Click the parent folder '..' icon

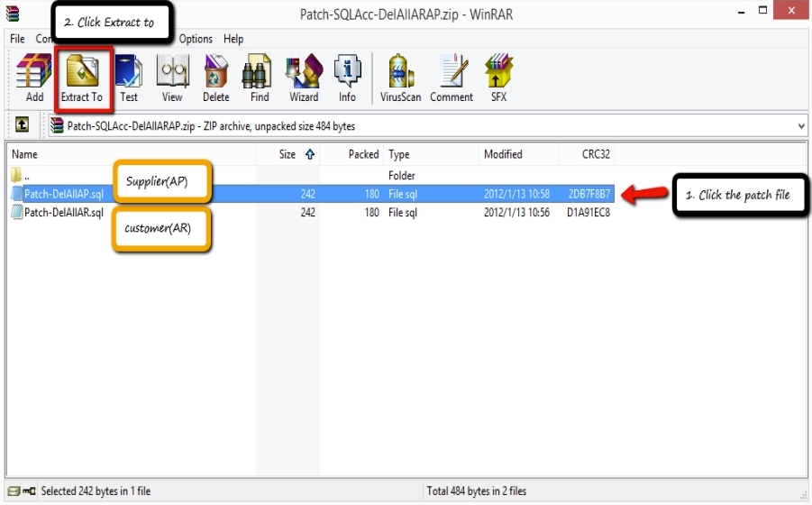click(16, 175)
